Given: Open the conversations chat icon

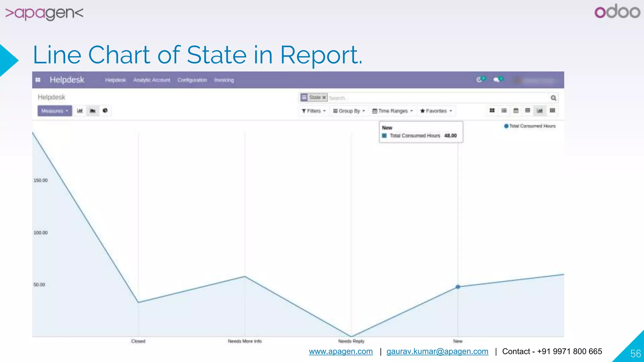Looking at the screenshot, I should click(x=498, y=80).
